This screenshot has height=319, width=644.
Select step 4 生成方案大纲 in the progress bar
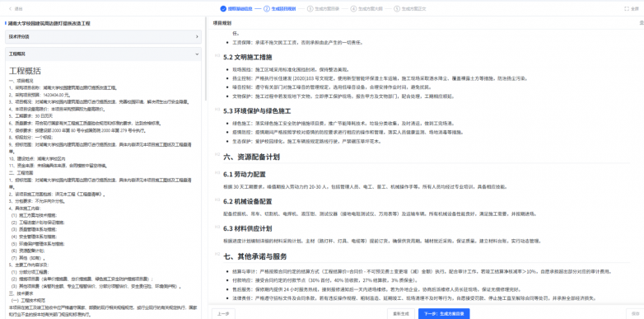click(x=366, y=8)
